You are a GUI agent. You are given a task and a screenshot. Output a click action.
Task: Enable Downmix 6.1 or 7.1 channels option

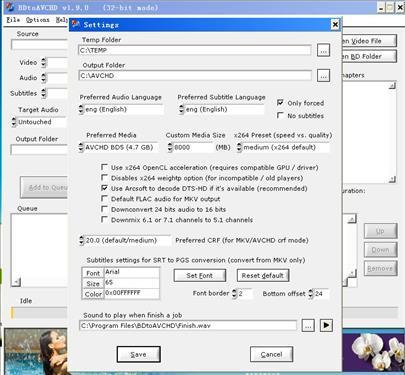click(104, 219)
